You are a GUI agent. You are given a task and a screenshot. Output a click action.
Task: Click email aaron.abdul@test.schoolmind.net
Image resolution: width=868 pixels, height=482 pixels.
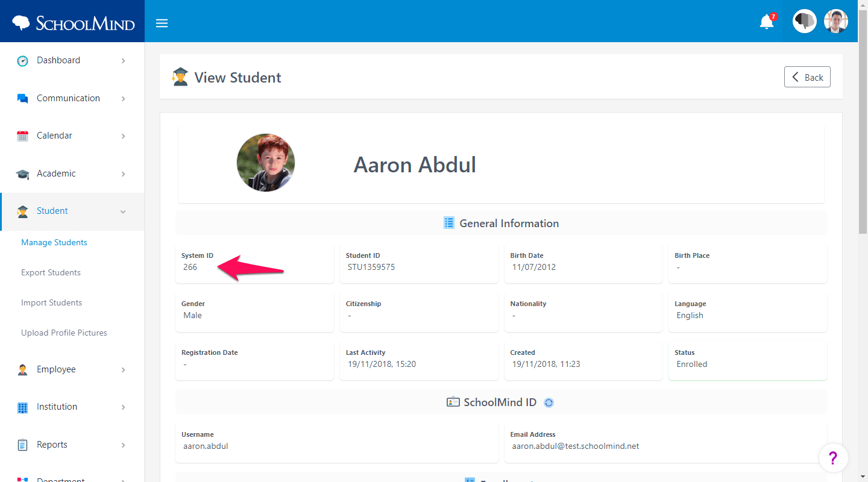coord(576,446)
